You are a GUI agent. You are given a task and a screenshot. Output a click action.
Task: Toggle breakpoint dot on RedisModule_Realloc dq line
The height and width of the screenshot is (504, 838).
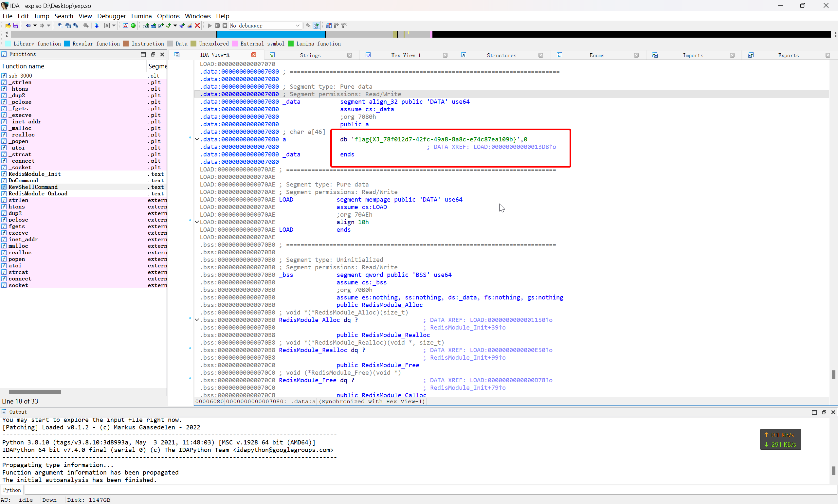click(190, 348)
